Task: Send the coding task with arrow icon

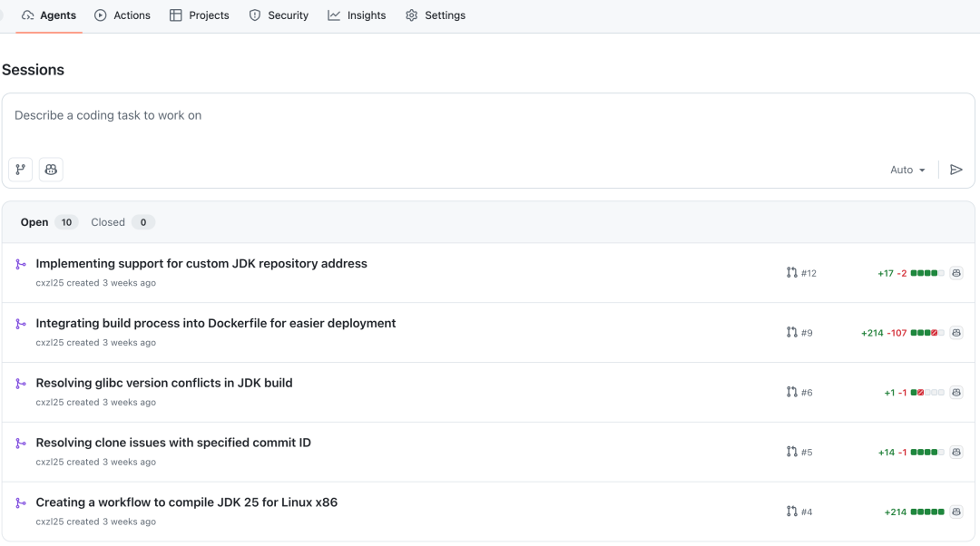Action: [x=955, y=170]
